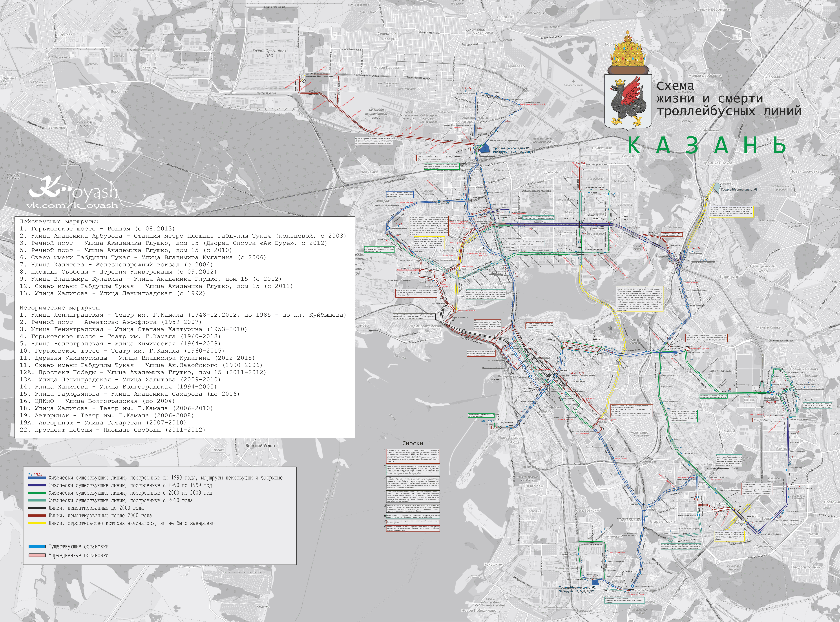Select active route '13. Улица Халитова - Улица Ленинградская'

point(113,293)
